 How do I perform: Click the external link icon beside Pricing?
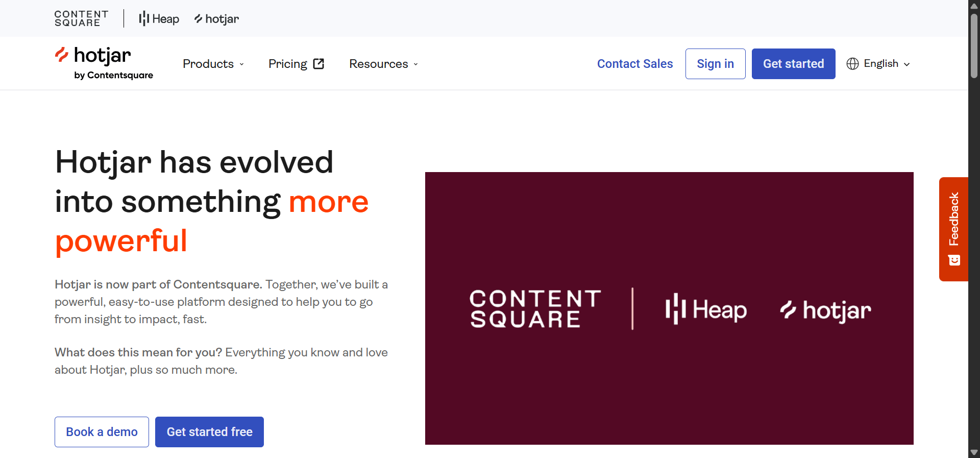pos(318,64)
